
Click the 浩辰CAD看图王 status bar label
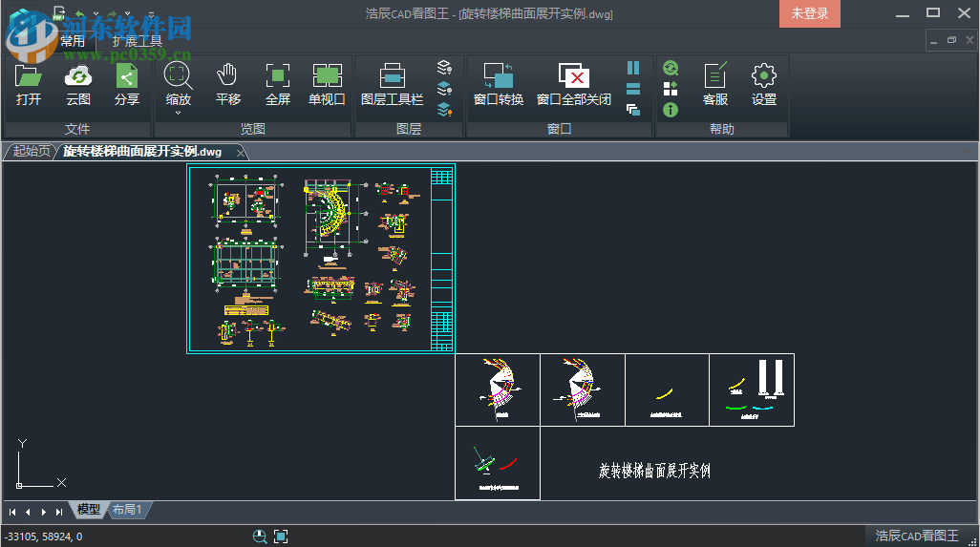coord(917,536)
